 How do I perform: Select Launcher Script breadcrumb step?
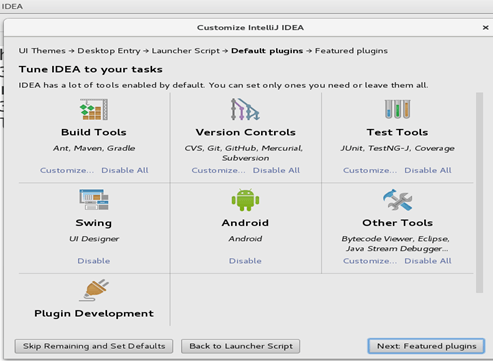pos(186,51)
